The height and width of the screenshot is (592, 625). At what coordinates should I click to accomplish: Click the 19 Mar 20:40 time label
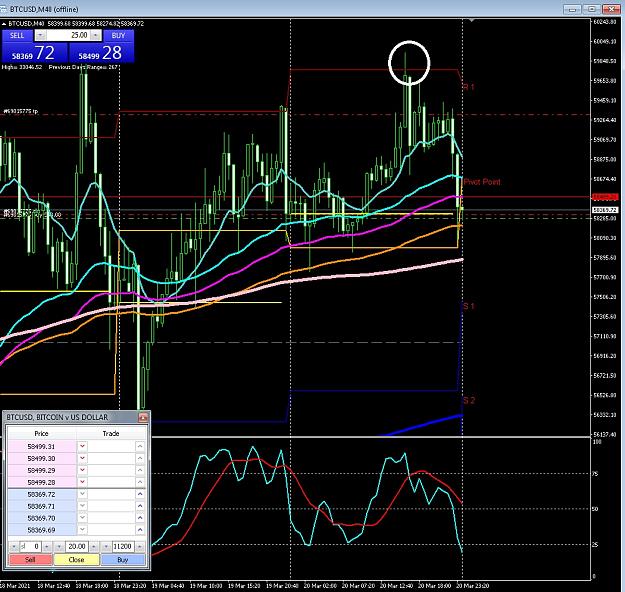282,586
